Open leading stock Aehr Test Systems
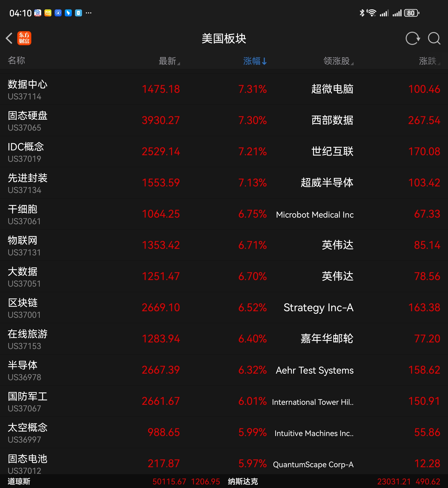448x488 pixels. [314, 370]
